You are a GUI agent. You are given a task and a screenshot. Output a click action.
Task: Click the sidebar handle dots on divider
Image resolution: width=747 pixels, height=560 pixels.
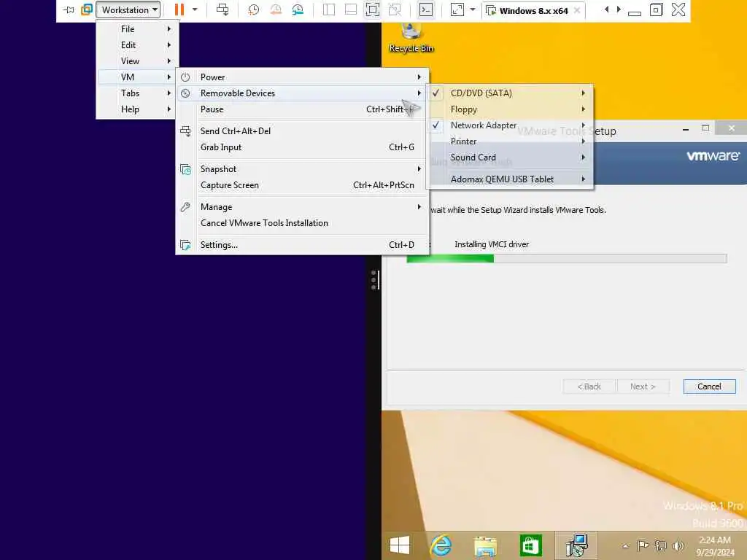pos(374,280)
